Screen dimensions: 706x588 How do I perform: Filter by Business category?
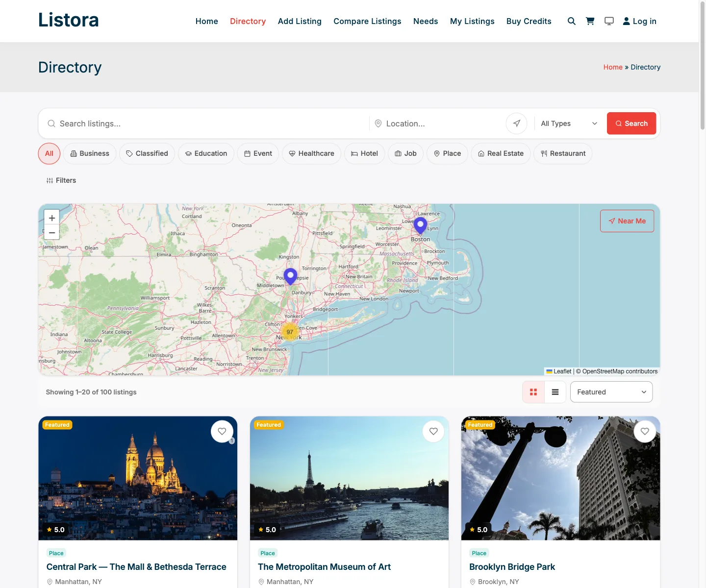point(90,153)
